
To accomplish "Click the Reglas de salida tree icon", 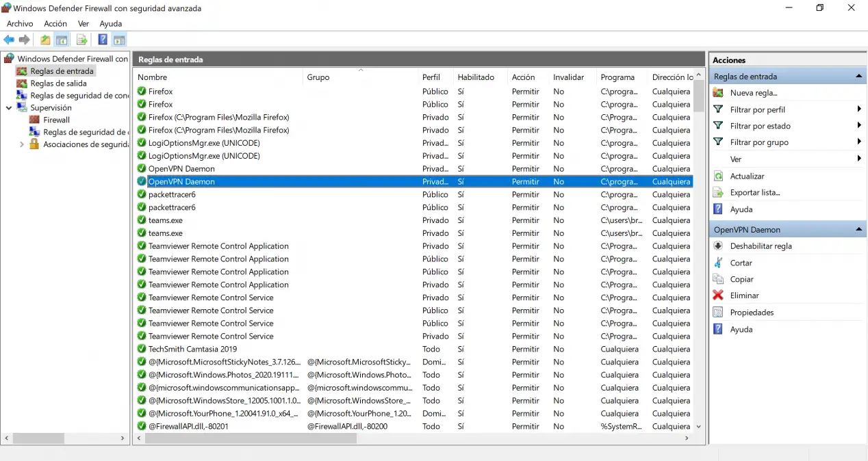I will pos(22,83).
